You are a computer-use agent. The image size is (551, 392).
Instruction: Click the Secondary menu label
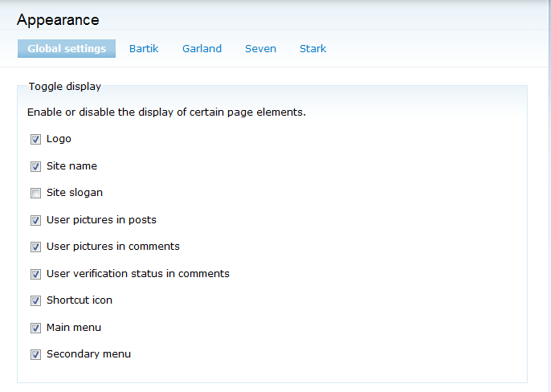point(88,354)
